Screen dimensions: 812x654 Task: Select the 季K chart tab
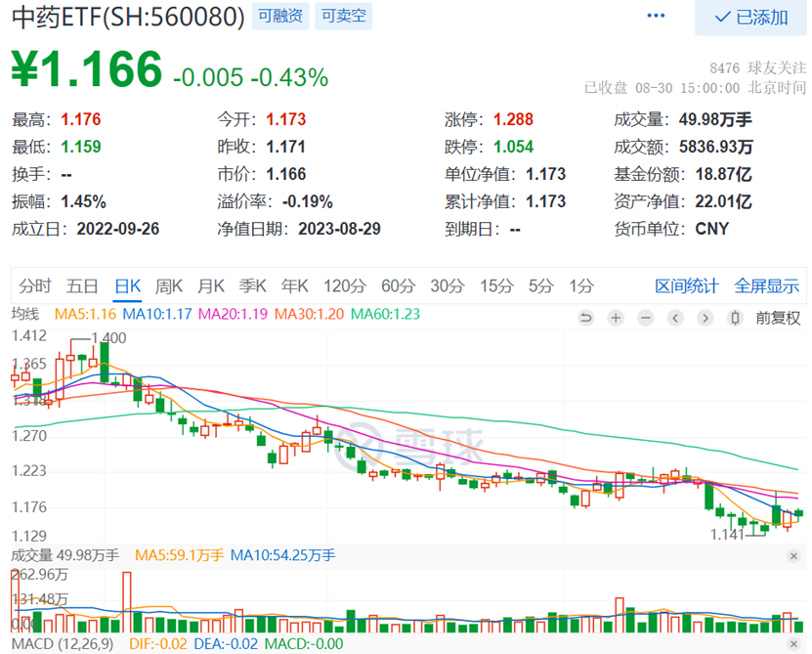[x=253, y=285]
